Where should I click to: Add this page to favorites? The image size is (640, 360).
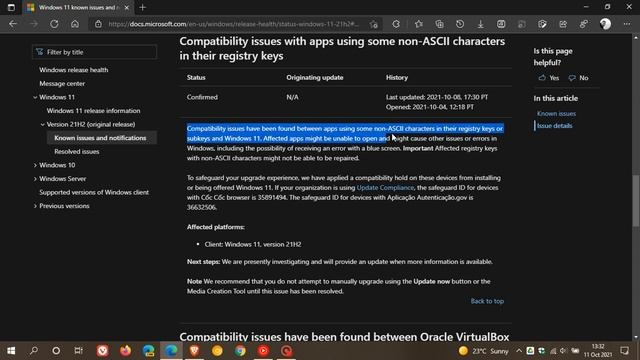point(373,24)
